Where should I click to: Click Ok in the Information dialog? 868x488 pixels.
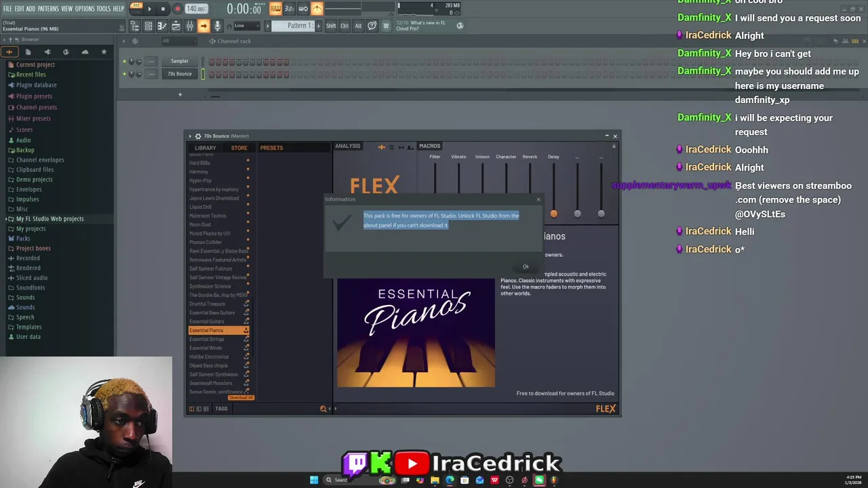click(x=526, y=266)
